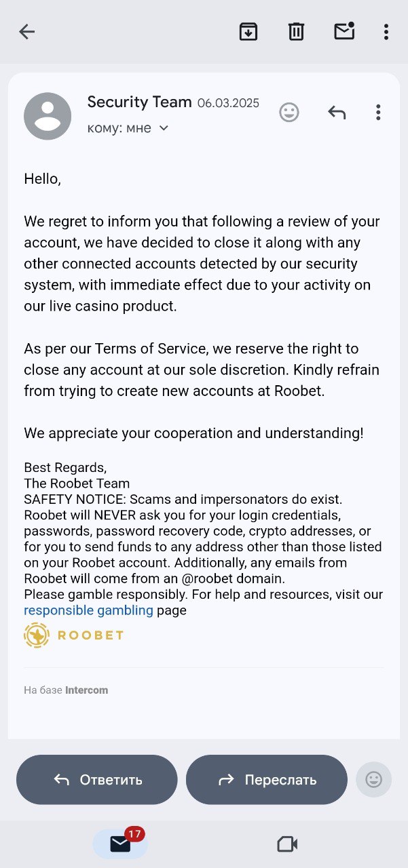Switch to the Meet video camera tab

pyautogui.click(x=288, y=844)
